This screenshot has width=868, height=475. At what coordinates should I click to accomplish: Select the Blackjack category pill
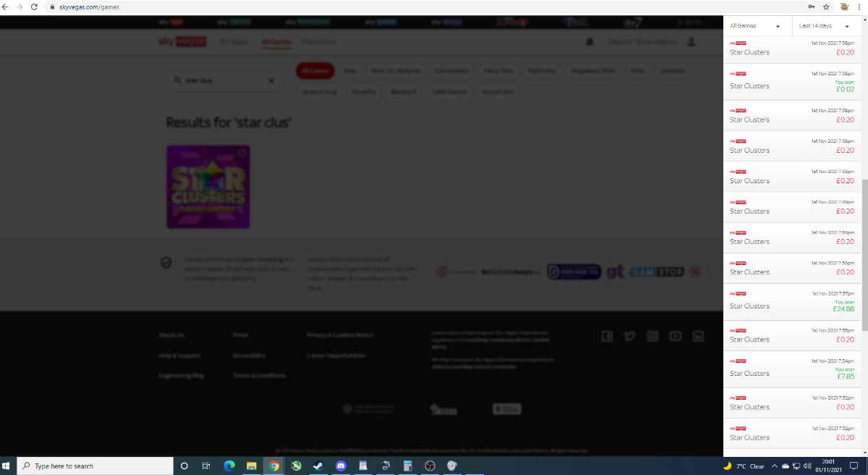404,92
